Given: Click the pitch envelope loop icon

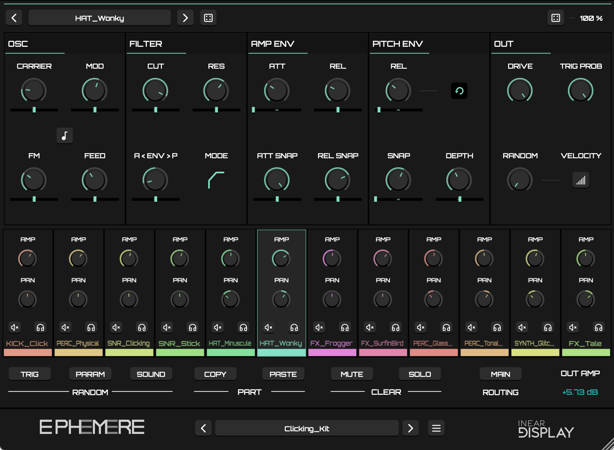Looking at the screenshot, I should click(x=459, y=91).
